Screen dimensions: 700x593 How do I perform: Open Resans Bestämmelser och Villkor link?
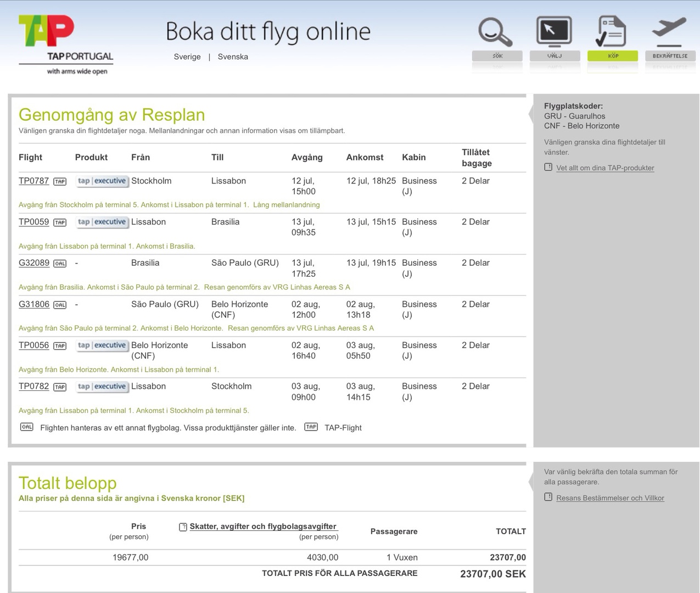pyautogui.click(x=610, y=498)
